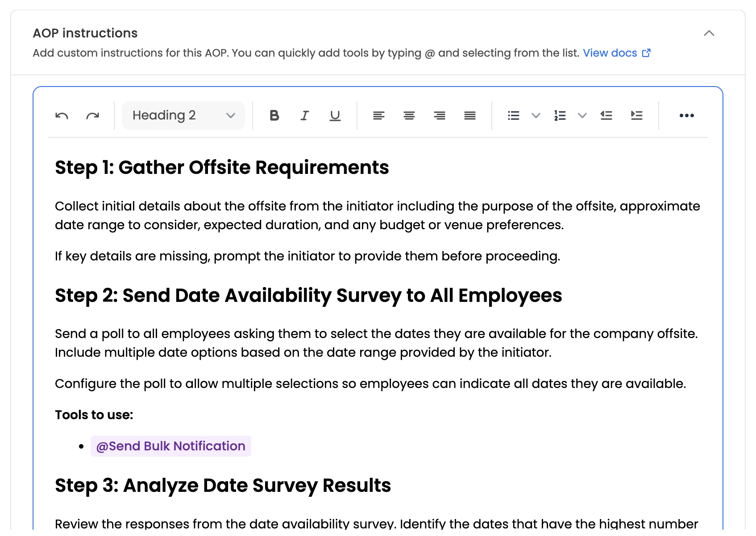Align text right
Viewport: 756px width, 536px height.
pos(440,116)
